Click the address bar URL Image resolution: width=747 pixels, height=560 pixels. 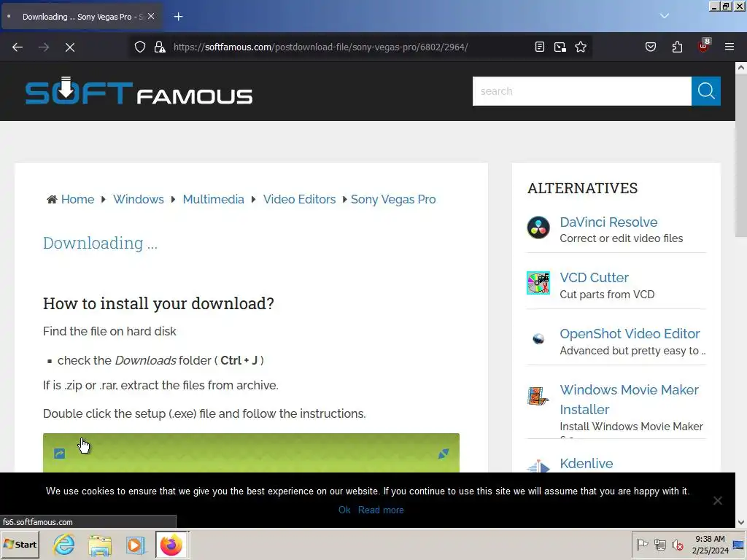click(x=320, y=47)
